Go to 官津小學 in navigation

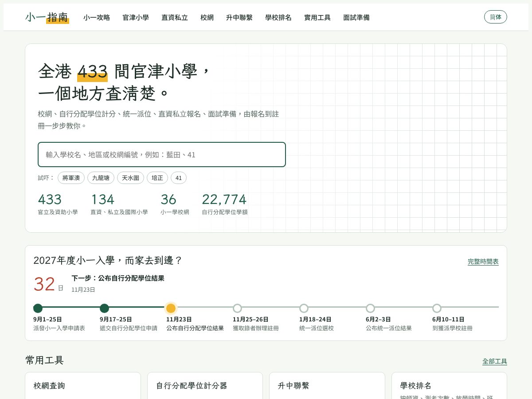[x=136, y=18]
